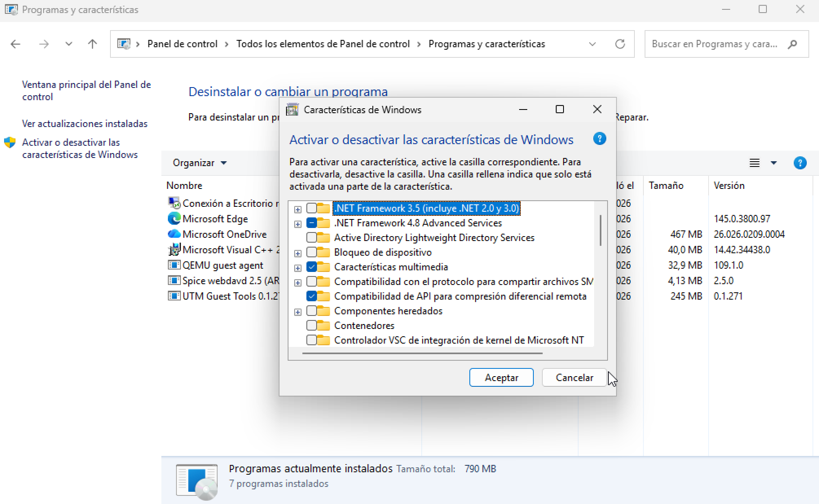Select the Microsoft OneDrive cloud icon
The width and height of the screenshot is (819, 504).
pos(174,234)
